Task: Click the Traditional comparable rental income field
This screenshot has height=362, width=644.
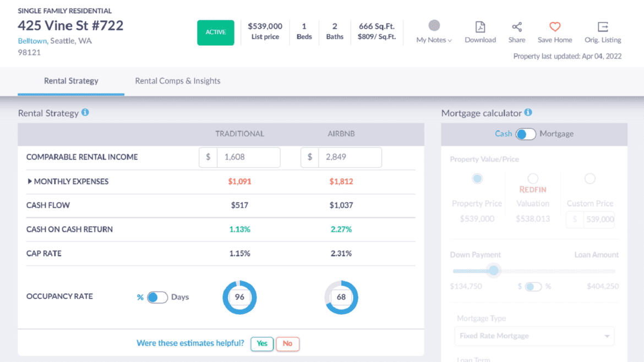Action: click(249, 157)
